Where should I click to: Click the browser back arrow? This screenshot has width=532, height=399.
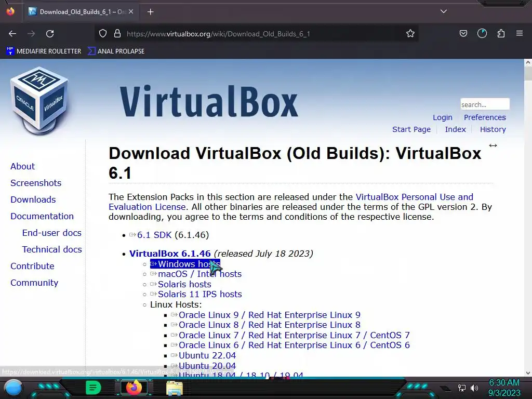tap(12, 34)
